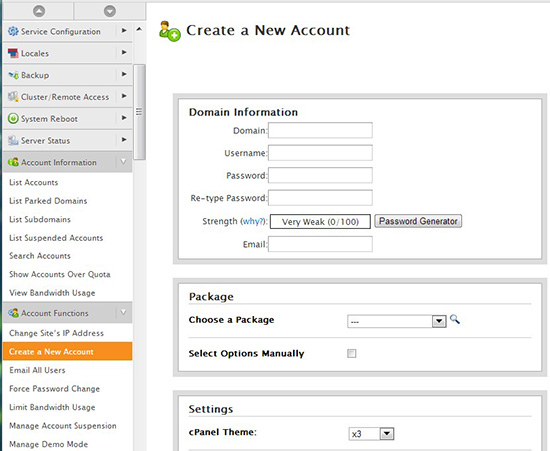550x451 pixels.
Task: Open Manage Demo Mode menu item
Action: (x=48, y=444)
